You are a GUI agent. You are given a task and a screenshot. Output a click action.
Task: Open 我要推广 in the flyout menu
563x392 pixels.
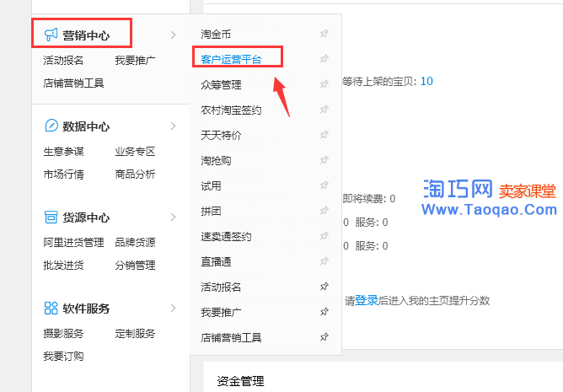click(221, 312)
